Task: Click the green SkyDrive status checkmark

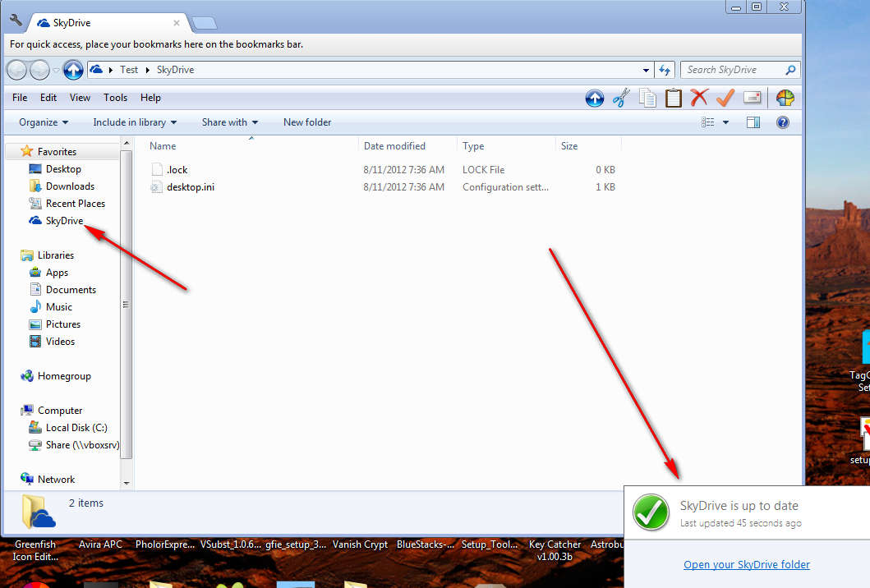Action: coord(651,512)
